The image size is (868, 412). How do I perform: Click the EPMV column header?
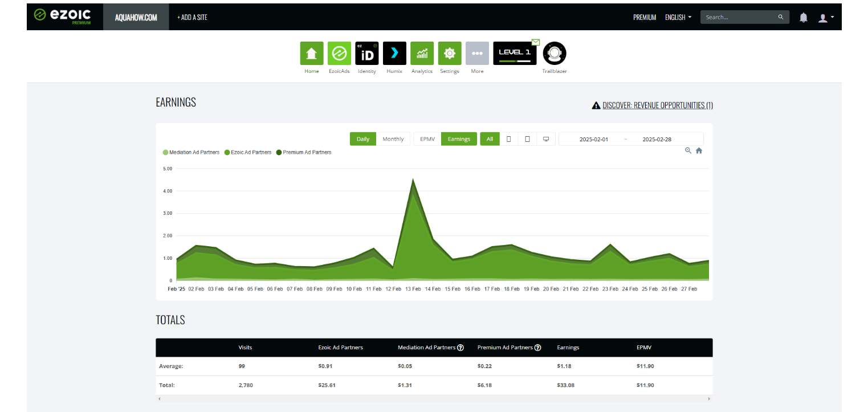pos(645,348)
